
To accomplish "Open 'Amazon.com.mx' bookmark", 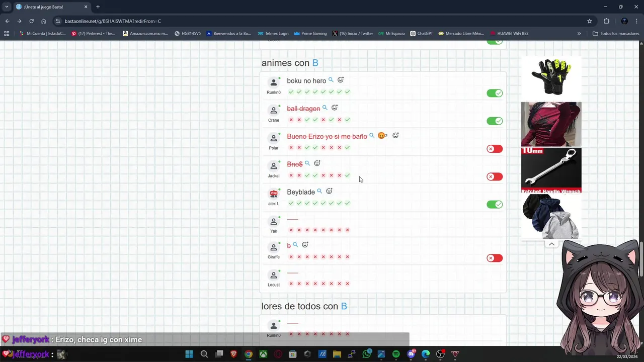I will pyautogui.click(x=145, y=33).
